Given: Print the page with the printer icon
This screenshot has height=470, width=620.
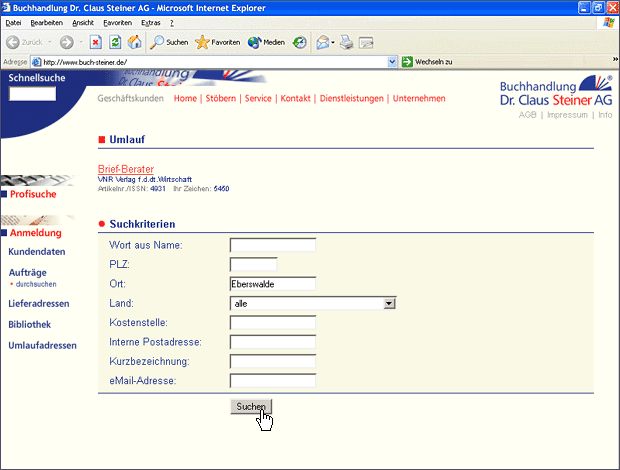Looking at the screenshot, I should click(347, 42).
